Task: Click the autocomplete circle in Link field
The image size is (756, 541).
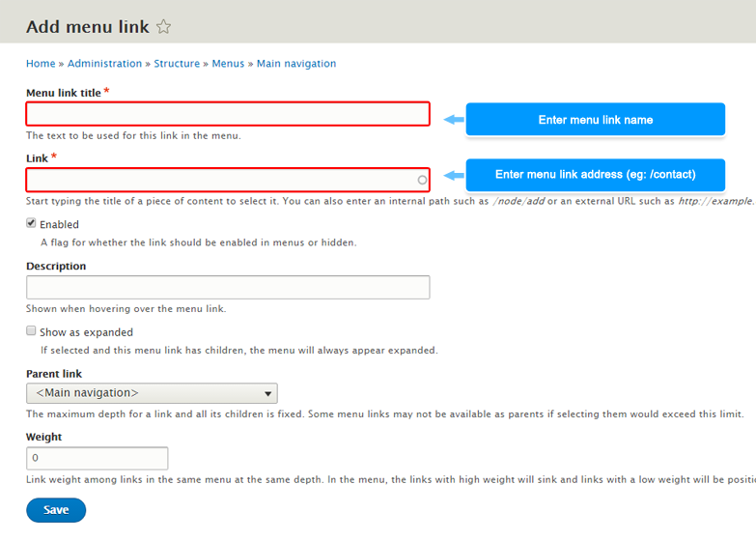Action: tap(422, 180)
